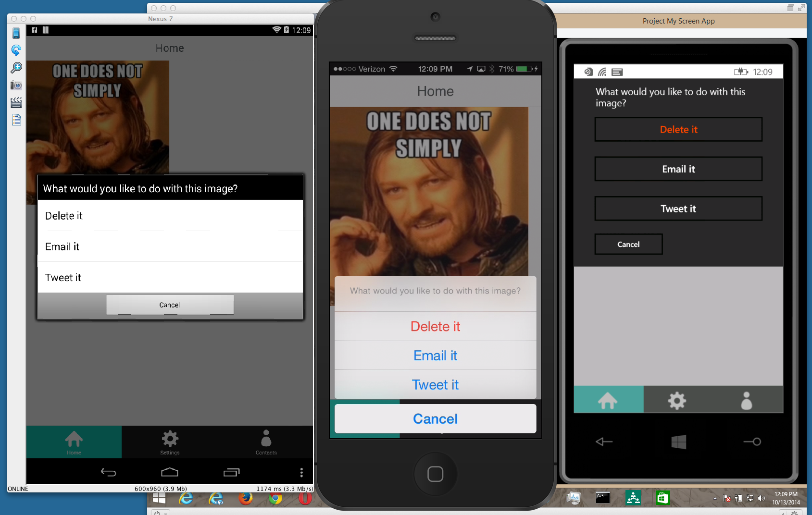Tap 'Delete it' in the iPhone action sheet

click(436, 326)
